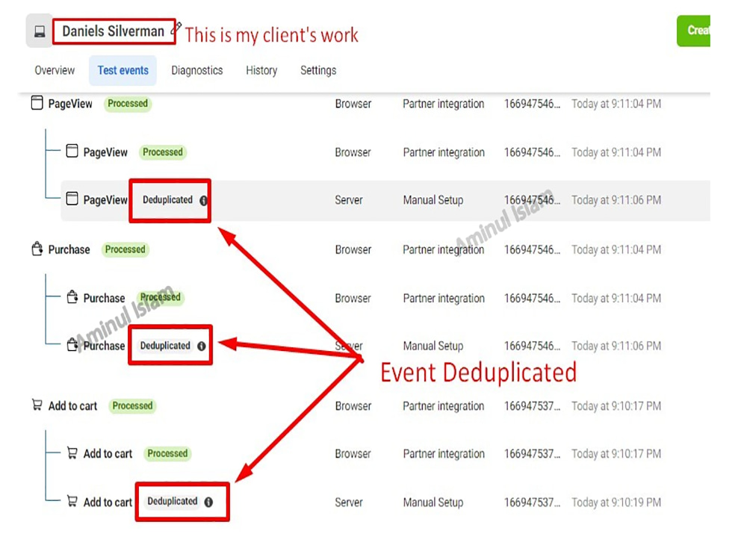Click timestamp Today at 9:11:06 PM in PageView row
The image size is (747, 560).
[616, 200]
